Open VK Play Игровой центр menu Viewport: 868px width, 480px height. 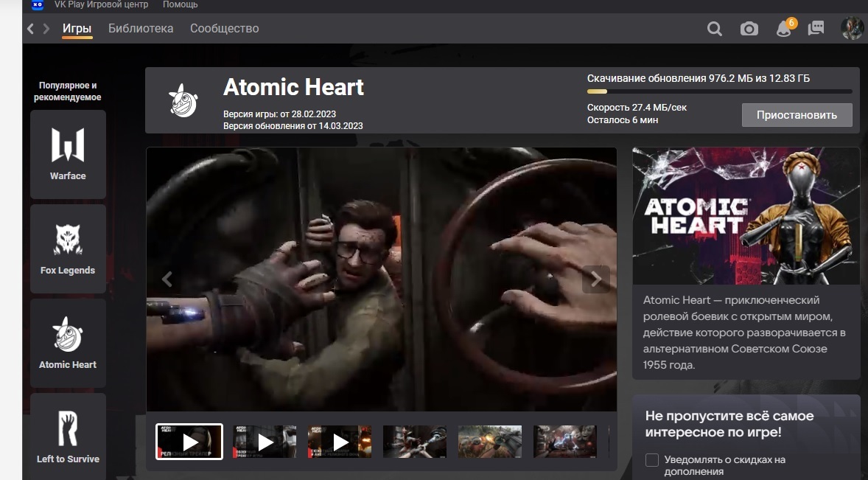pyautogui.click(x=101, y=4)
